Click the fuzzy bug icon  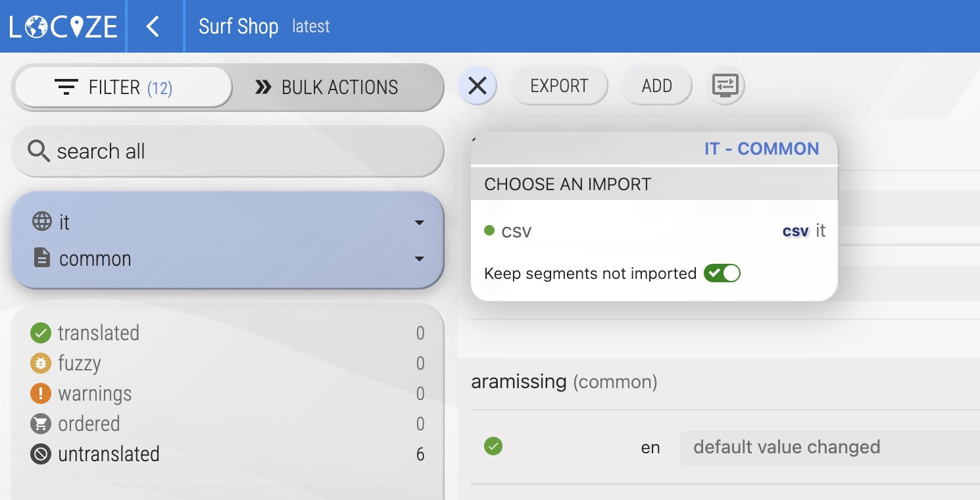41,363
